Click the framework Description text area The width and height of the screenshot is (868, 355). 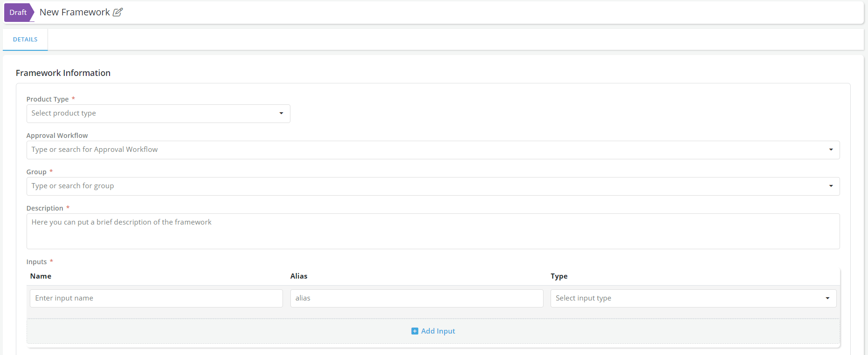point(433,232)
